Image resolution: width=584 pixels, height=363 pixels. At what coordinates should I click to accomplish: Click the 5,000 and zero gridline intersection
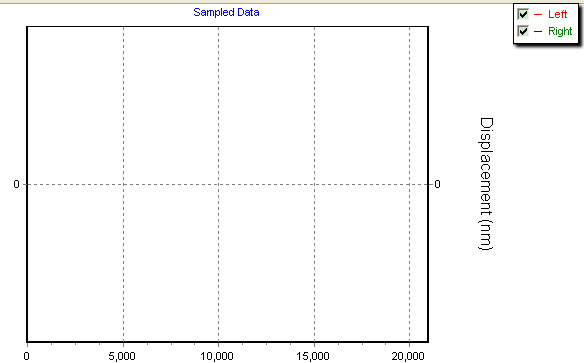124,184
